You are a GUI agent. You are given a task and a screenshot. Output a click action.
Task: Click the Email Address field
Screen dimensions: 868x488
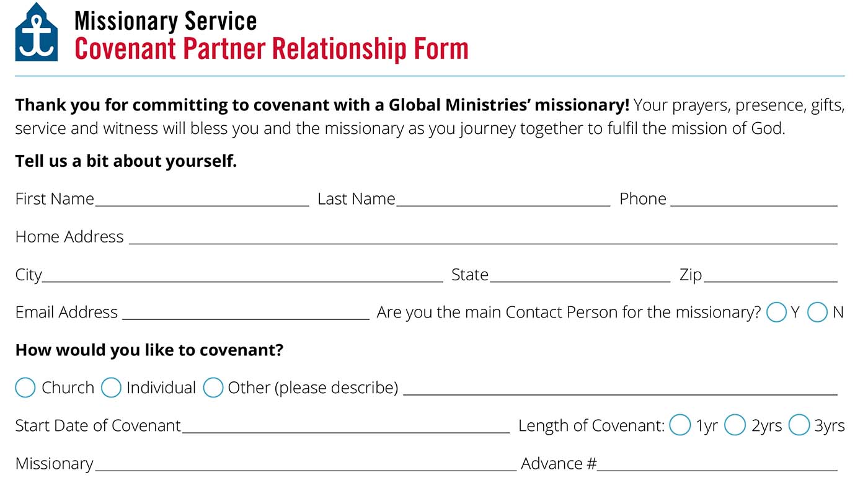click(x=246, y=313)
